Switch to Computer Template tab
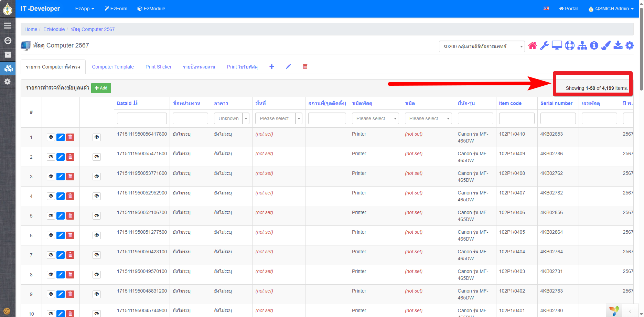Screen dimensions: 644x317 pyautogui.click(x=113, y=67)
